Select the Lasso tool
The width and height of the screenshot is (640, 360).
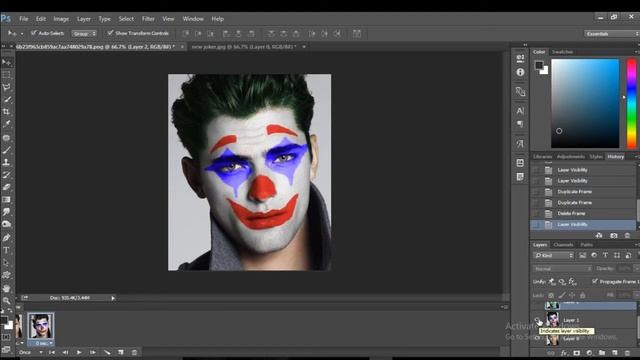pyautogui.click(x=6, y=87)
